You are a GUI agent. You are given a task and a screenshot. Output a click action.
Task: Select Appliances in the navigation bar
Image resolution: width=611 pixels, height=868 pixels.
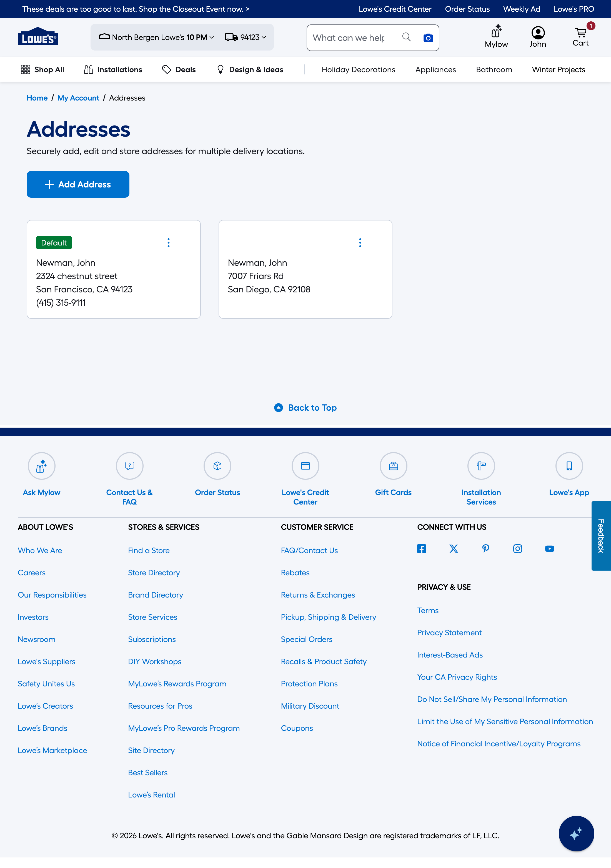click(435, 70)
